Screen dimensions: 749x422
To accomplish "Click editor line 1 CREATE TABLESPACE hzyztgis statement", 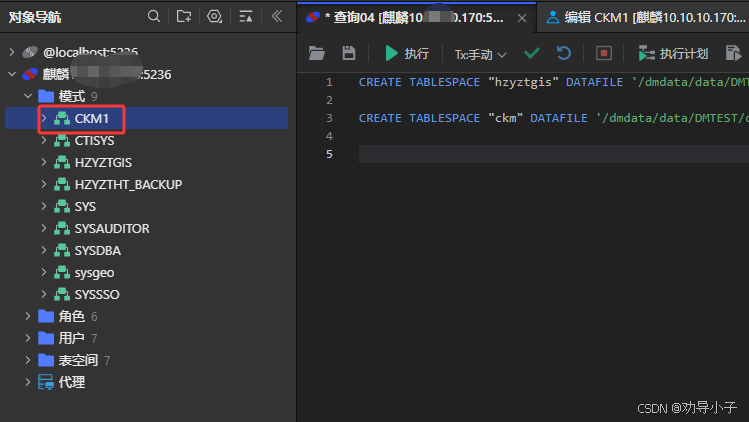I will pos(554,82).
